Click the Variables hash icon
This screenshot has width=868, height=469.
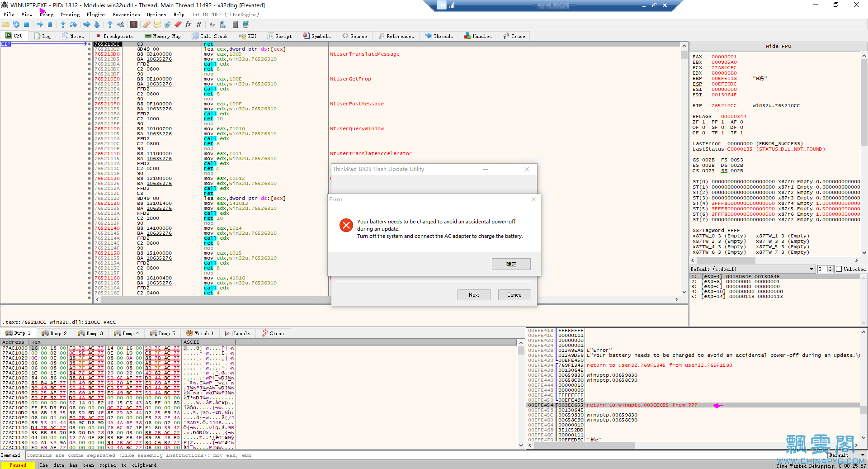[199, 24]
